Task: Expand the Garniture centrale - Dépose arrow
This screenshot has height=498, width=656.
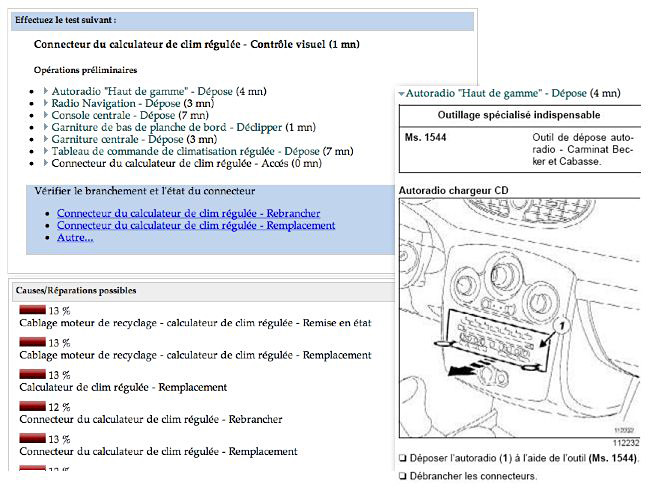Action: 46,139
